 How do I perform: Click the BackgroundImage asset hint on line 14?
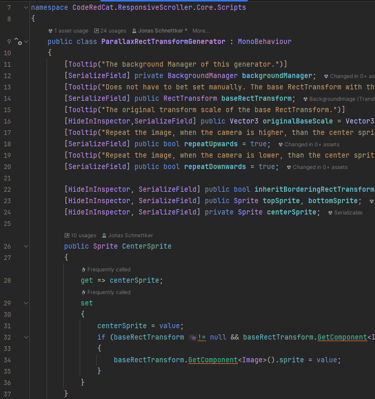point(339,99)
